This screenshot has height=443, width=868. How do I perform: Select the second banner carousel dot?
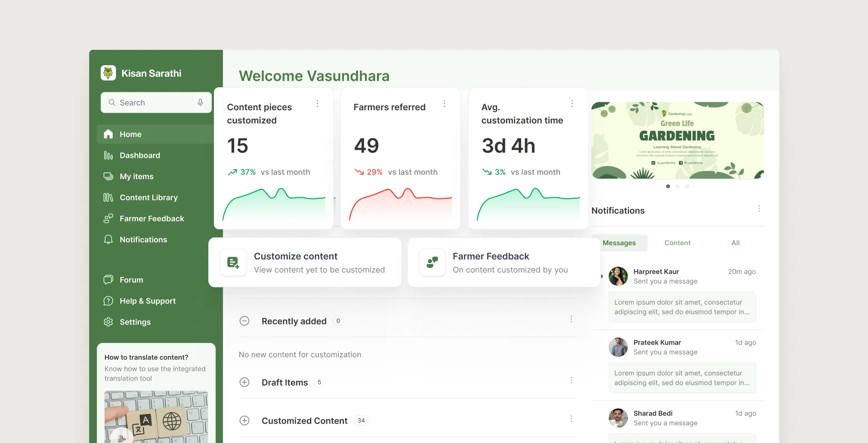pos(677,187)
